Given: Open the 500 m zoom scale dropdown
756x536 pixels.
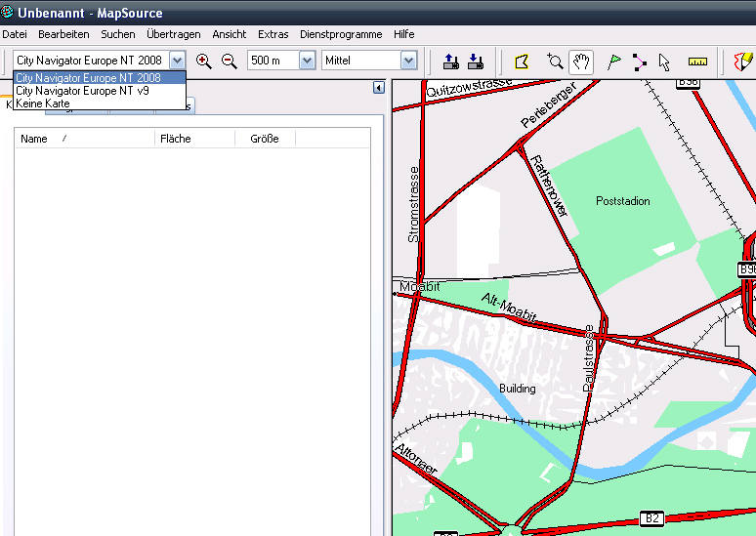Looking at the screenshot, I should click(307, 61).
